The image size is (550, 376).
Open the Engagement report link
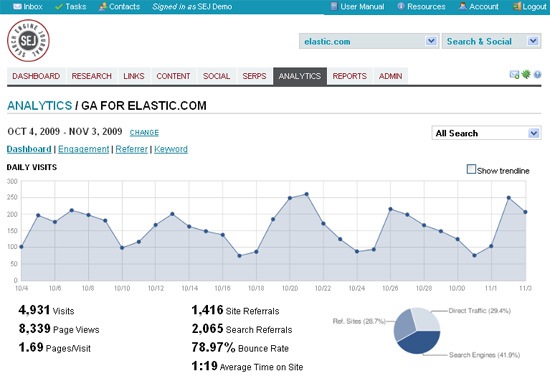(83, 149)
